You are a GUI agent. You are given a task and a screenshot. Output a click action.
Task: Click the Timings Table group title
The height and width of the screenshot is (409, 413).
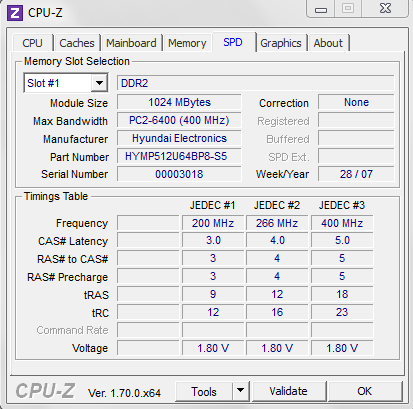click(x=56, y=196)
